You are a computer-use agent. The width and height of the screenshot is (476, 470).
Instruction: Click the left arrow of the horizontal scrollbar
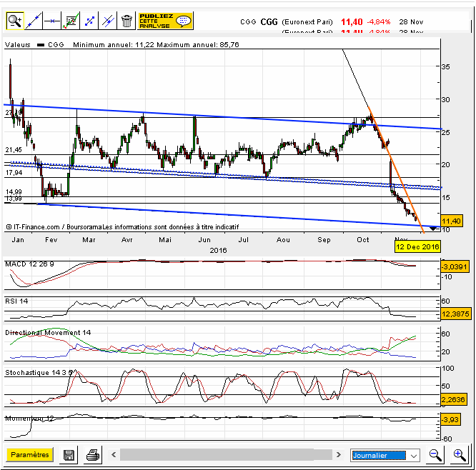114,455
